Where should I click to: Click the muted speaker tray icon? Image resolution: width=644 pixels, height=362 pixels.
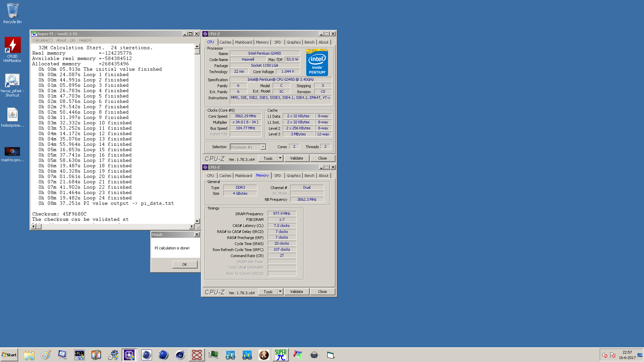point(605,355)
